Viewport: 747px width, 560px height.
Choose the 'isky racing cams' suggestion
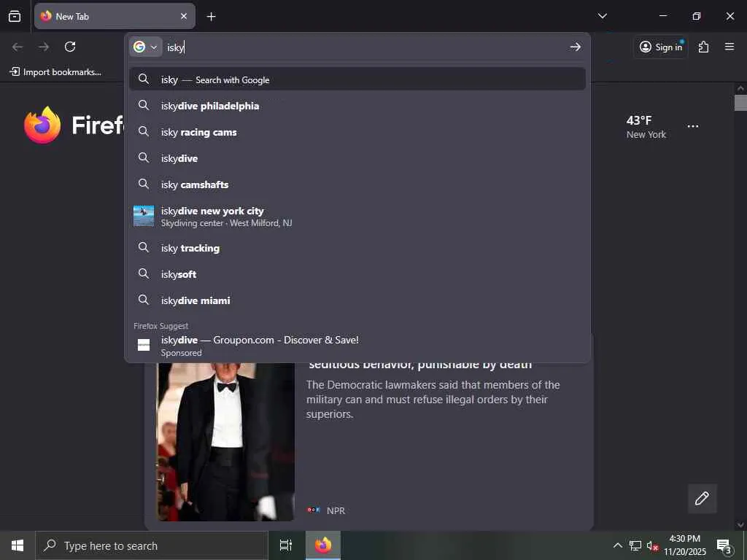click(357, 132)
